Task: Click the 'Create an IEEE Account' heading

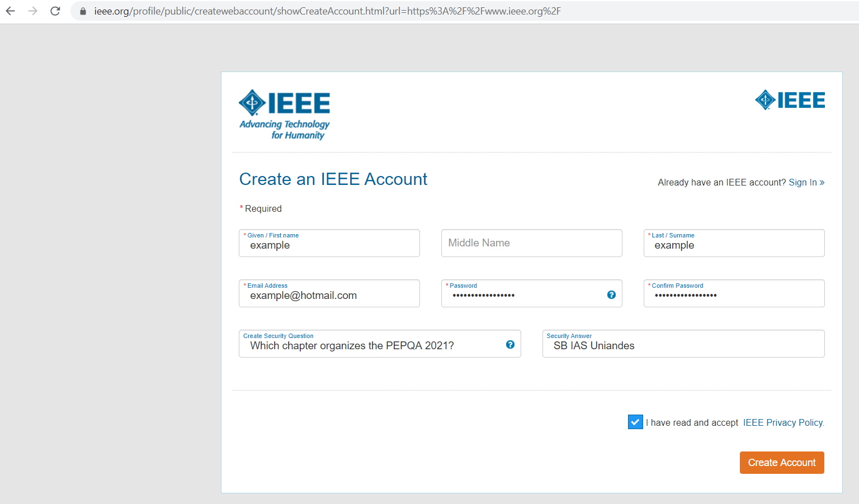Action: point(333,179)
